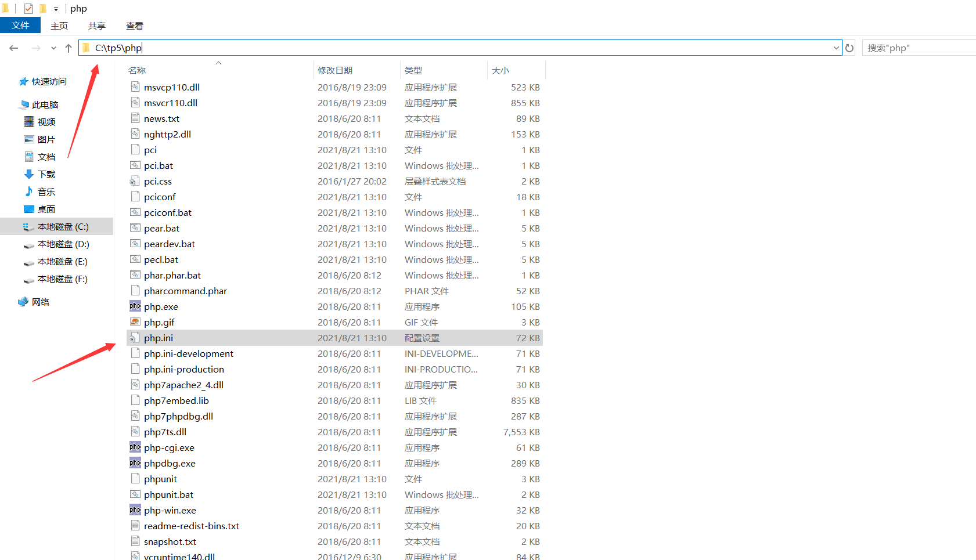Open the 视频 folder in sidebar
The height and width of the screenshot is (560, 976).
(x=39, y=122)
